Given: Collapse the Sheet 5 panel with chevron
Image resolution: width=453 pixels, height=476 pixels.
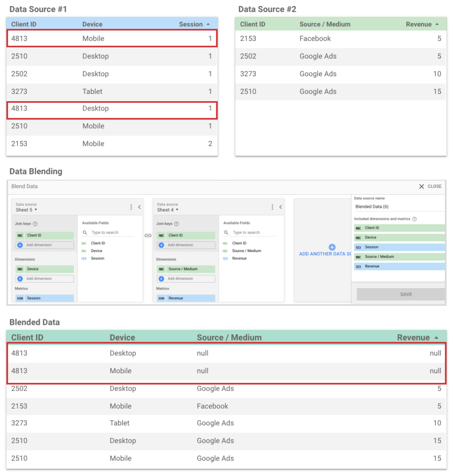Looking at the screenshot, I should [x=139, y=207].
